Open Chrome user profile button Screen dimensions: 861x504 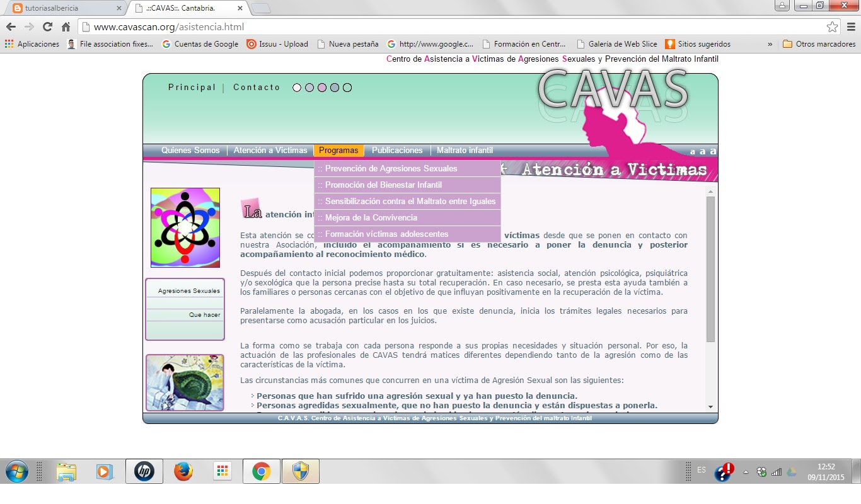(x=782, y=5)
